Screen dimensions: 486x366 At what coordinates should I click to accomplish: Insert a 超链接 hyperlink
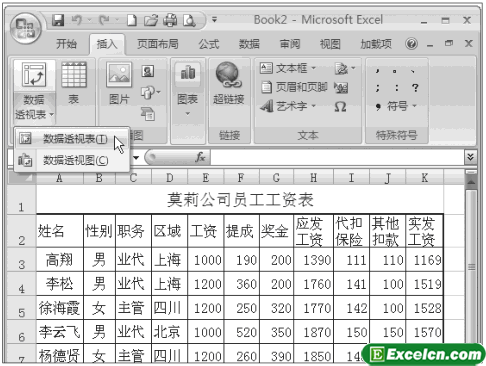pos(228,83)
